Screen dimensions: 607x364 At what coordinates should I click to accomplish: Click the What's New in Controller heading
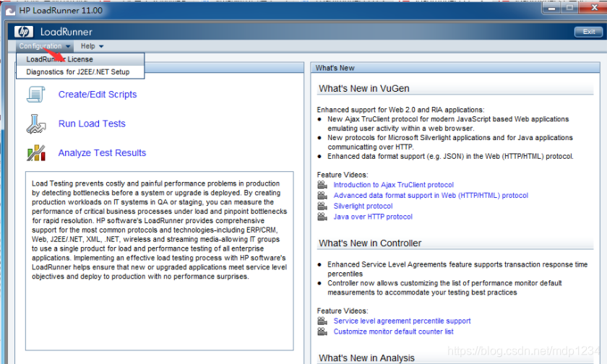pos(370,243)
